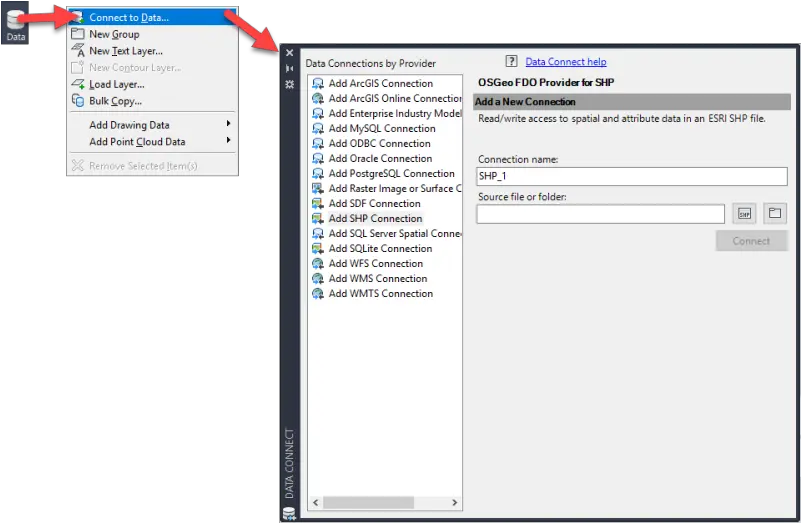
Task: Click the Raster Image row icon
Action: 318,188
